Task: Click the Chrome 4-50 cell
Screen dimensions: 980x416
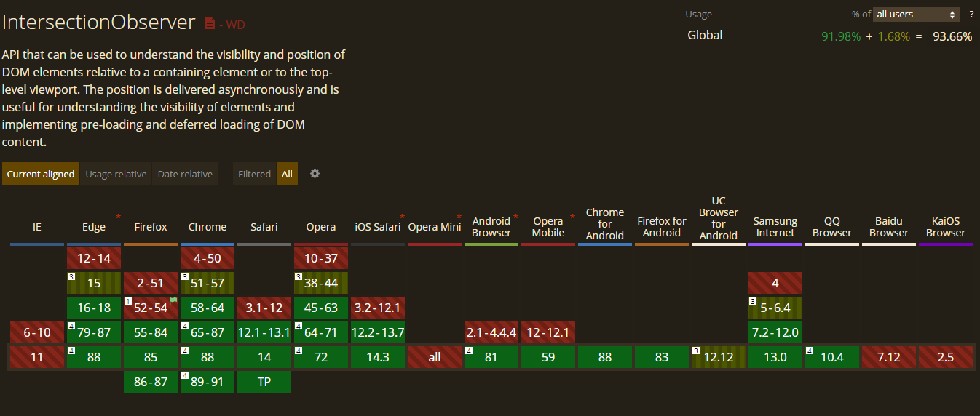Action: 208,258
